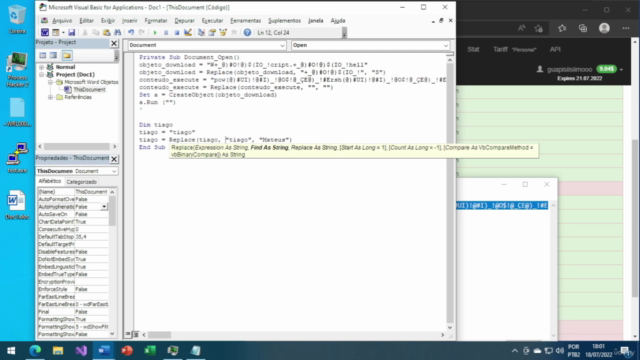
Task: Open Windows Start menu
Action: pyautogui.click(x=11, y=351)
